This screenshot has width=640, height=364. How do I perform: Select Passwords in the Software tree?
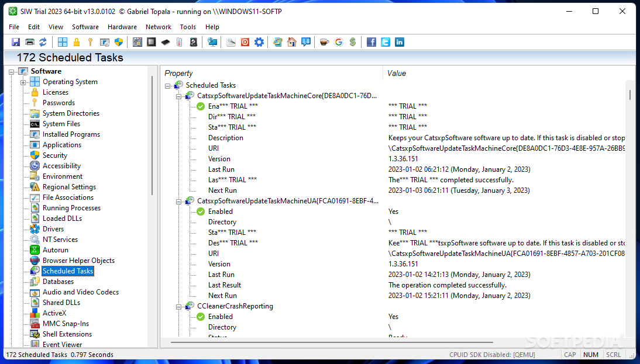[x=59, y=103]
